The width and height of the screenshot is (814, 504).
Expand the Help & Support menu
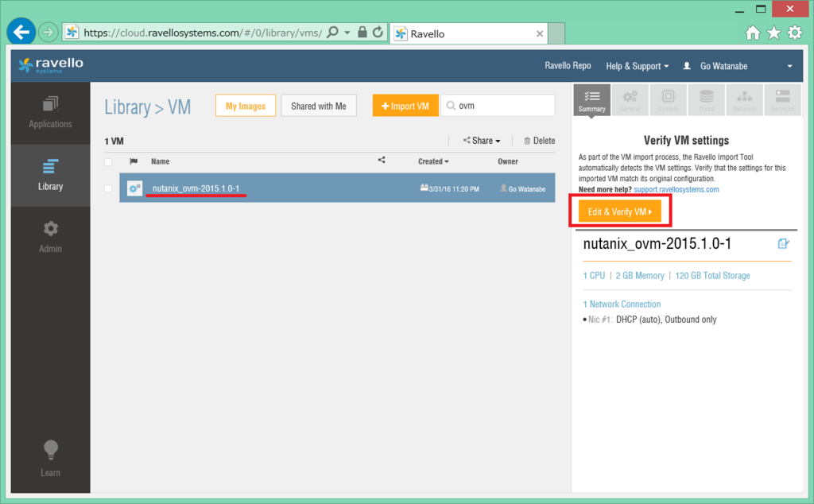coord(637,66)
